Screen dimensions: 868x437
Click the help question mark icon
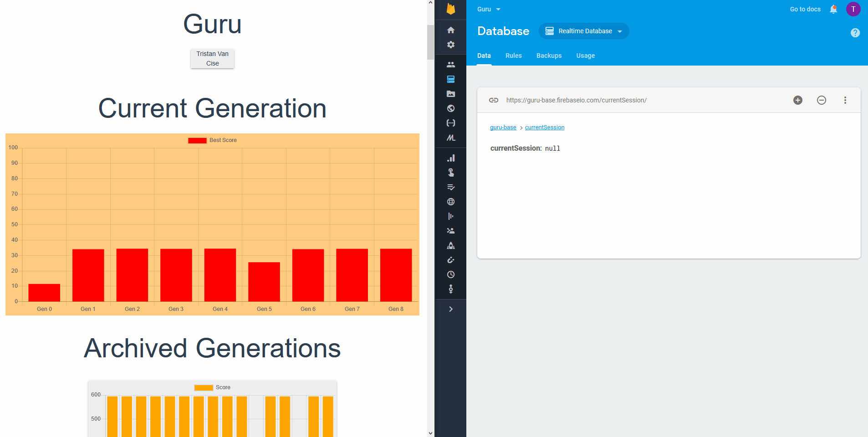pos(855,33)
